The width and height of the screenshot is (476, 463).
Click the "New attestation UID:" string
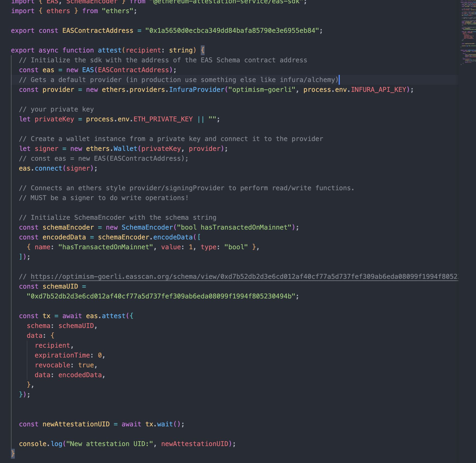click(x=109, y=444)
